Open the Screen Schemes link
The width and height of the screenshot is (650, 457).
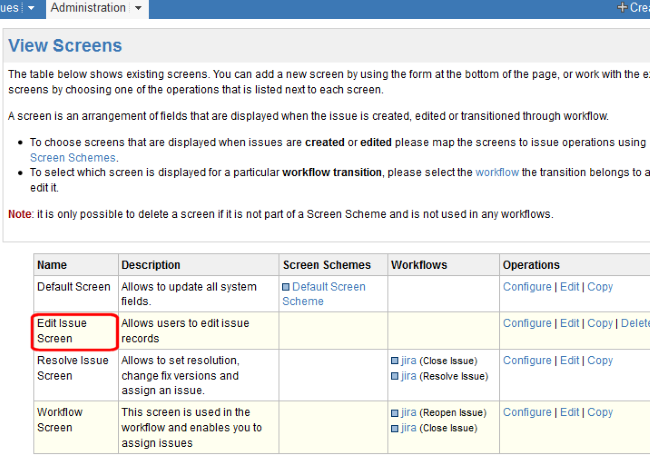pyautogui.click(x=73, y=158)
